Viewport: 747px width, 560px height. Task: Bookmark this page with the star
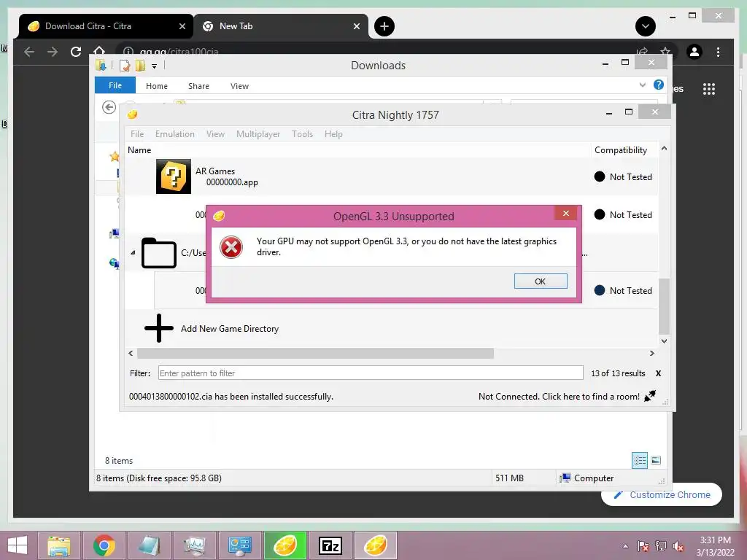665,50
